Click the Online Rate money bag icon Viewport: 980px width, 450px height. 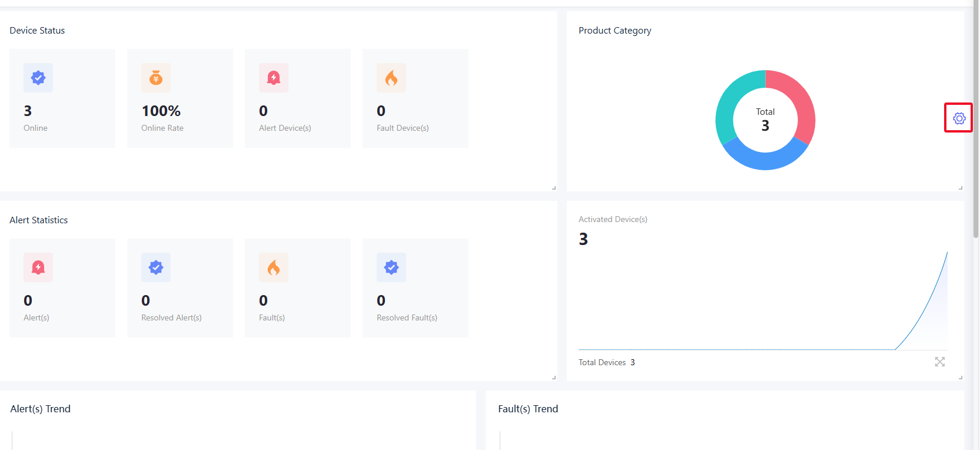point(156,78)
